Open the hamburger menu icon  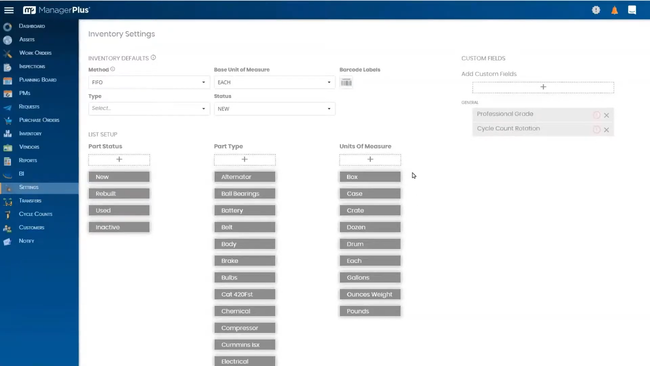coord(9,10)
